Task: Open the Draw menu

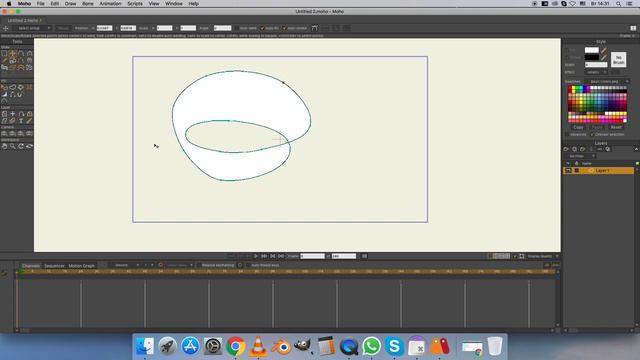Action: click(x=70, y=4)
